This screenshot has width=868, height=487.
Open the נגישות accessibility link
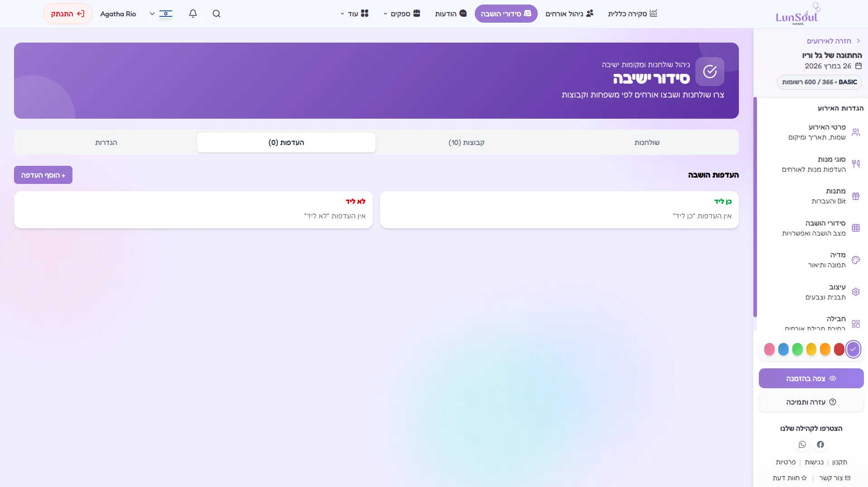(x=814, y=462)
